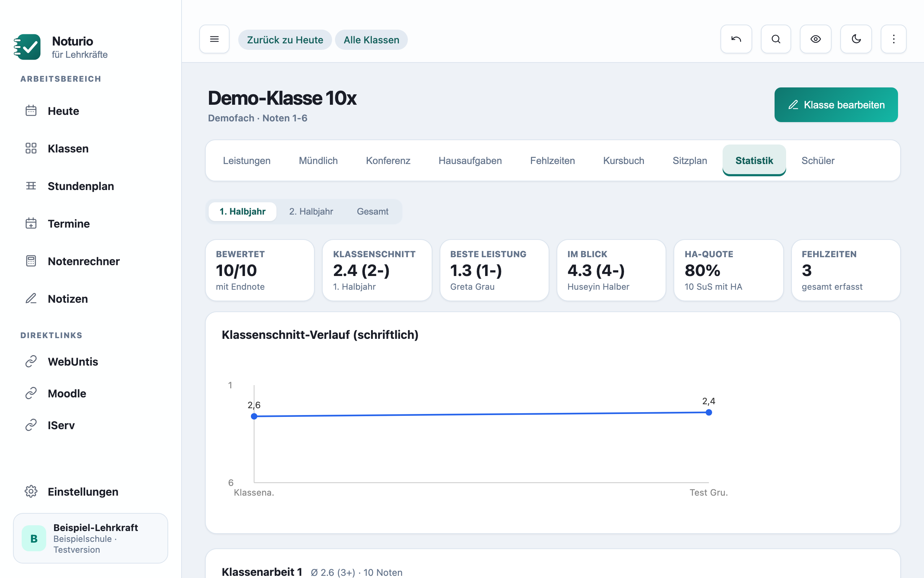Go to Heute in the sidebar

(91, 111)
